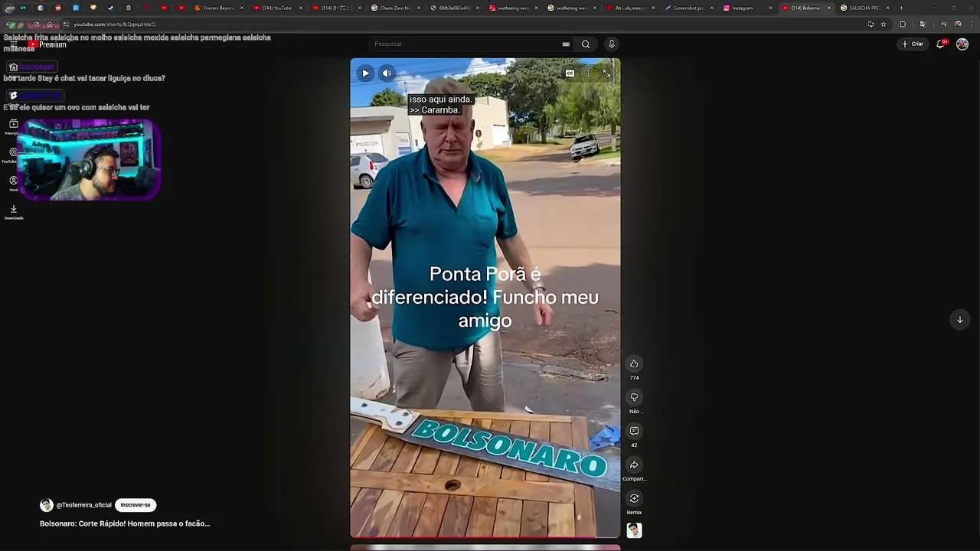Open Home in the YouTube sidebar
This screenshot has height=551, width=980.
point(13,67)
